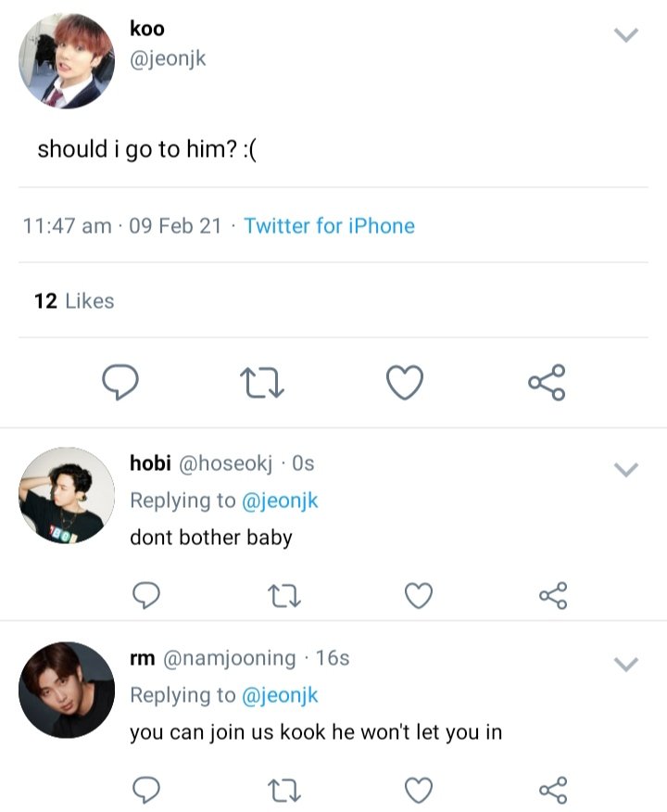Viewport: 667px width, 812px height.
Task: Share koo's main tweet
Action: [x=547, y=382]
